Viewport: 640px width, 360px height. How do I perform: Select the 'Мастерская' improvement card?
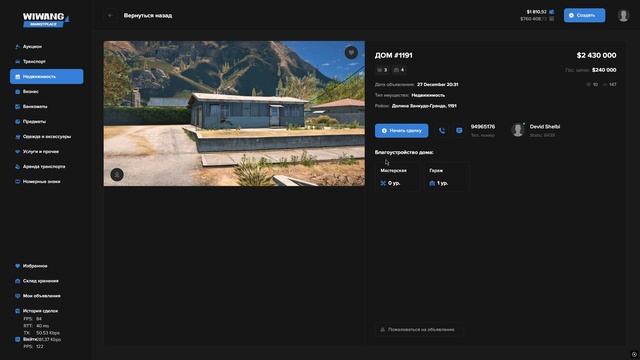coord(397,177)
